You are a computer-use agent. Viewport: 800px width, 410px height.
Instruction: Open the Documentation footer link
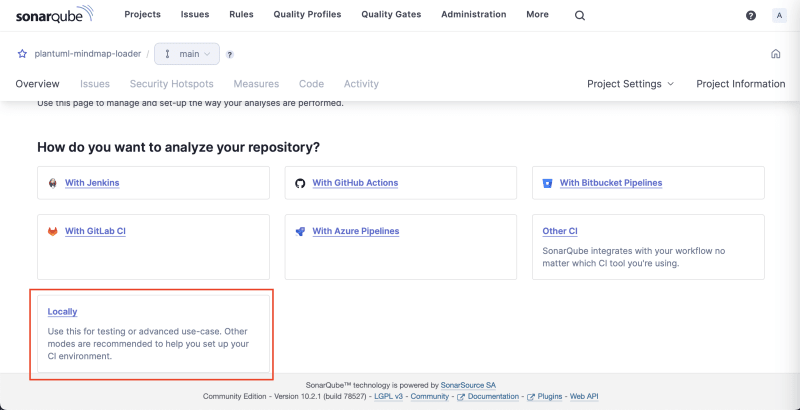[493, 396]
